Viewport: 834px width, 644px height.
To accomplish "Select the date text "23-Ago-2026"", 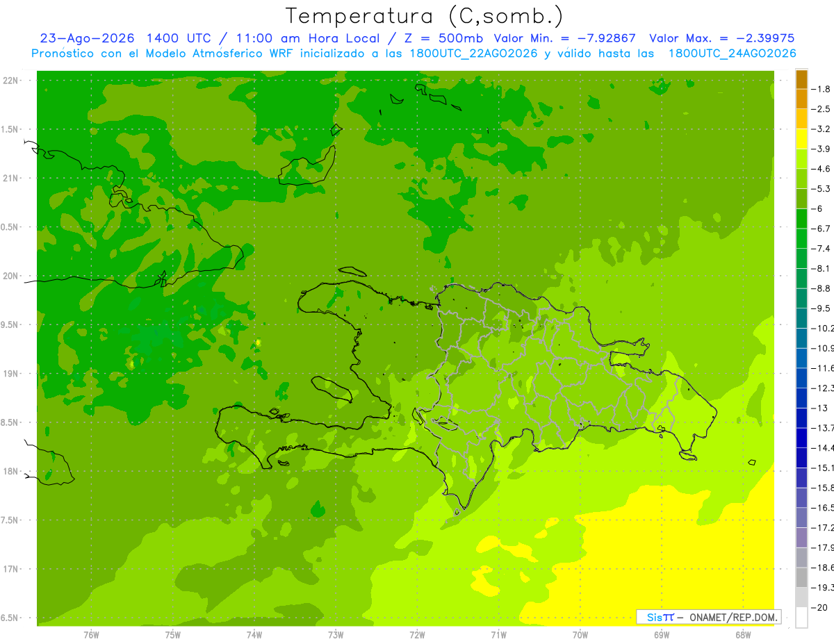I will click(x=87, y=38).
